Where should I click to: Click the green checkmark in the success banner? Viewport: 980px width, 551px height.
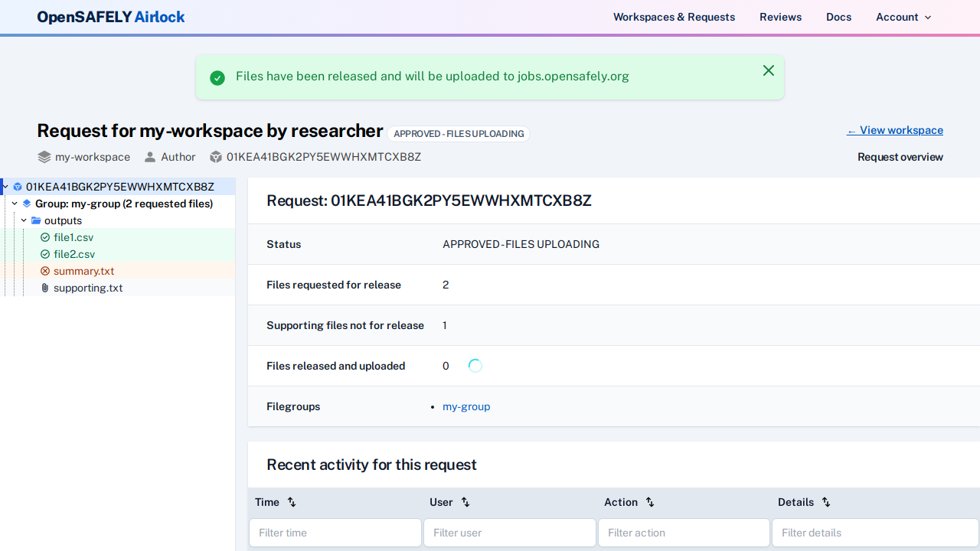coord(217,77)
